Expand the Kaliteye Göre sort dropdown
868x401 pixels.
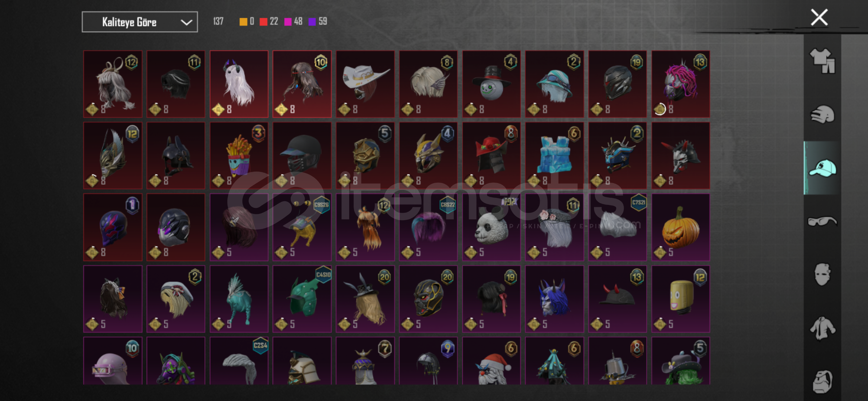(140, 22)
